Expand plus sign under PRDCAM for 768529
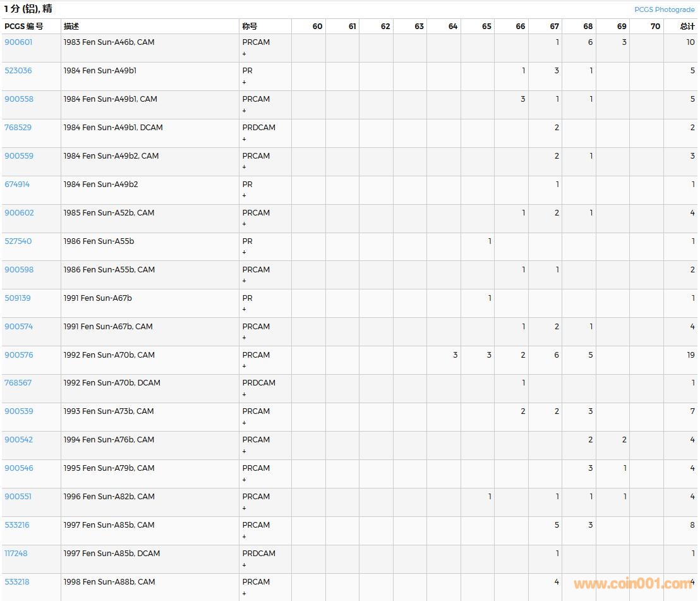The height and width of the screenshot is (601, 700). (x=244, y=139)
